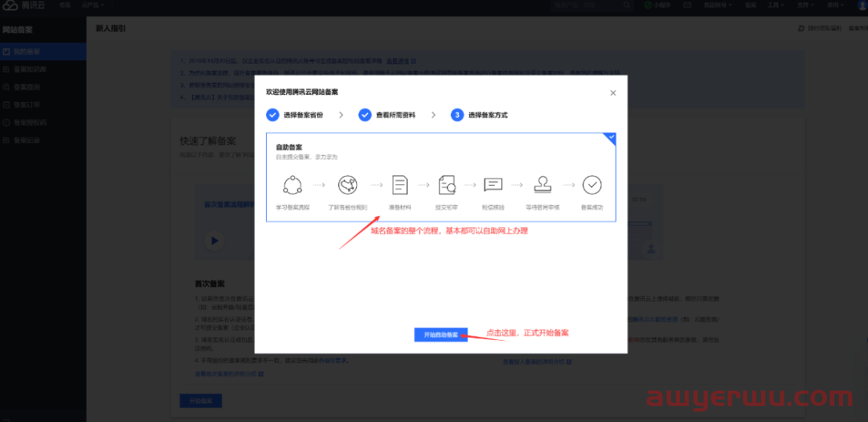
Task: Play the 首次备案流程 video
Action: coord(215,241)
